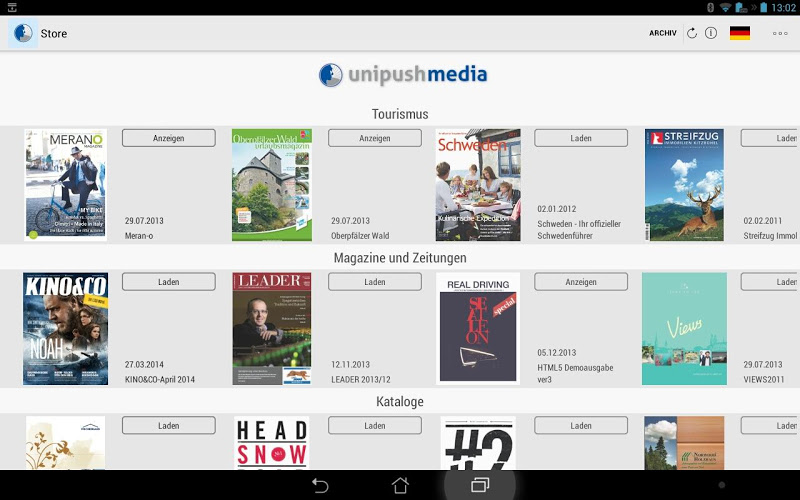
Task: Click Laden button for VIEWS2011
Action: pos(770,282)
